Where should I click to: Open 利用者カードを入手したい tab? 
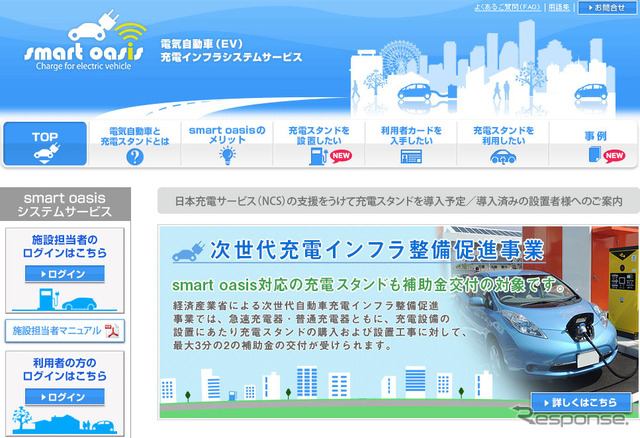411,144
